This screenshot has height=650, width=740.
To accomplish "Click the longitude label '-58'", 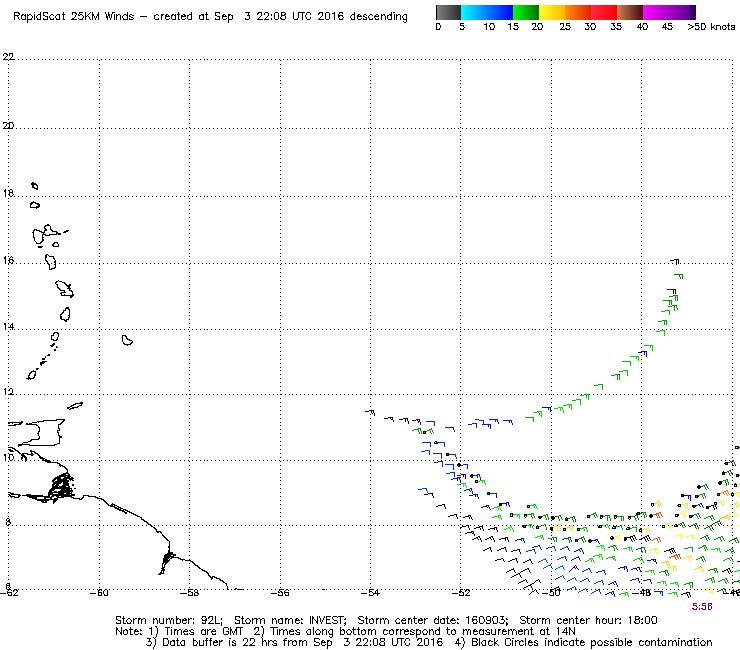I will coord(190,593).
